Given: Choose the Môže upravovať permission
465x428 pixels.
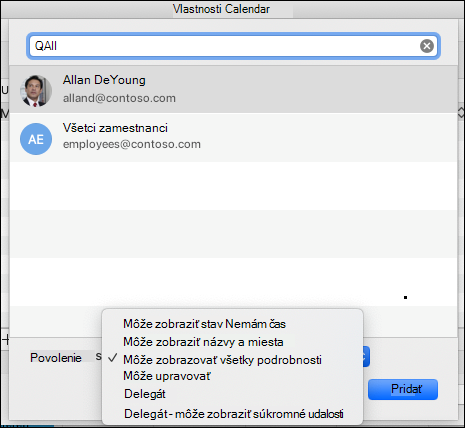Looking at the screenshot, I should point(167,376).
